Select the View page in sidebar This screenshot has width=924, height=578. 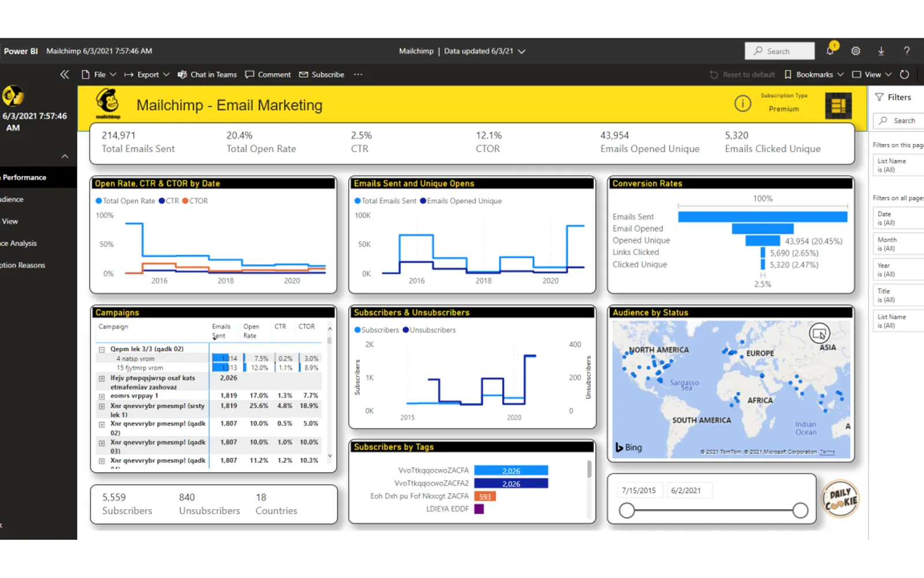(x=38, y=221)
